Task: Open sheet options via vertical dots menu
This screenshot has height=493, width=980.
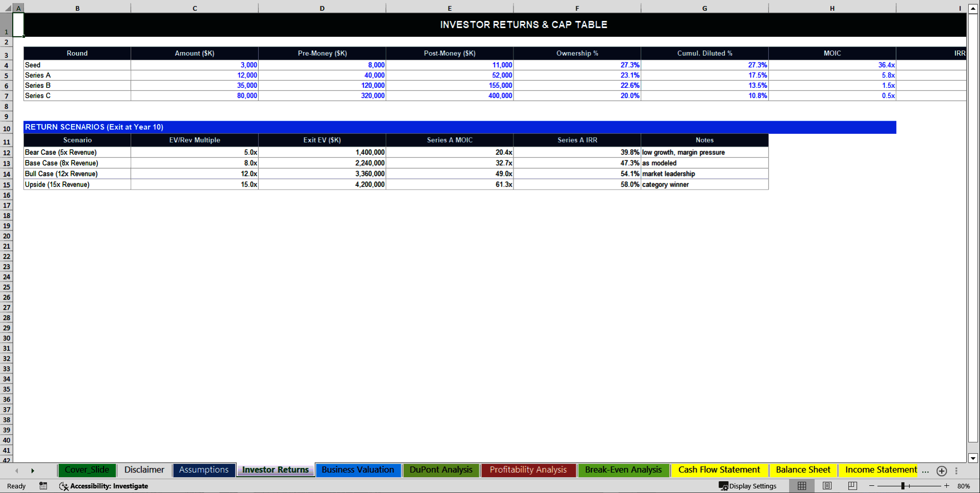Action: pos(956,471)
